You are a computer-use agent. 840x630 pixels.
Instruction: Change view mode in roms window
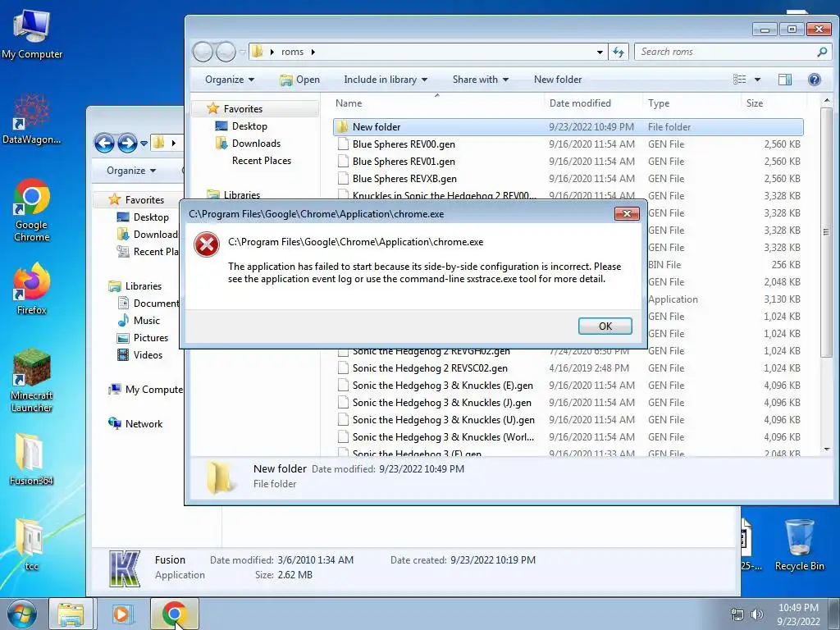click(x=739, y=80)
